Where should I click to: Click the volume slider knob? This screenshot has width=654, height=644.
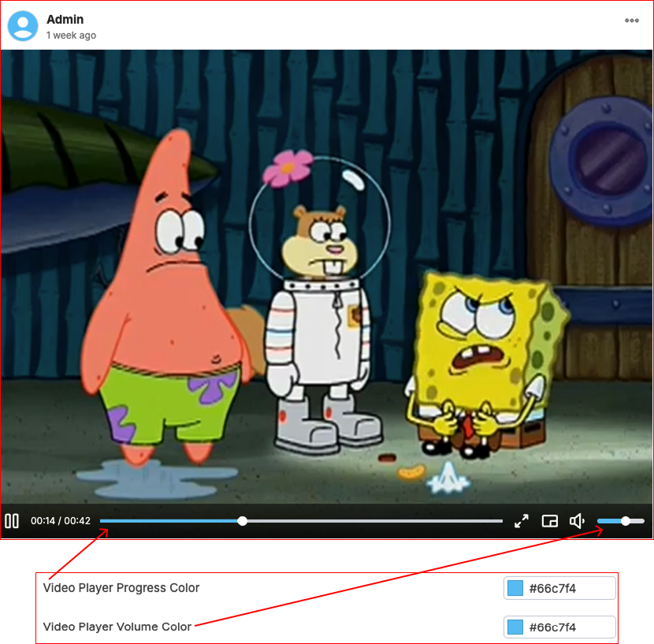pyautogui.click(x=625, y=521)
